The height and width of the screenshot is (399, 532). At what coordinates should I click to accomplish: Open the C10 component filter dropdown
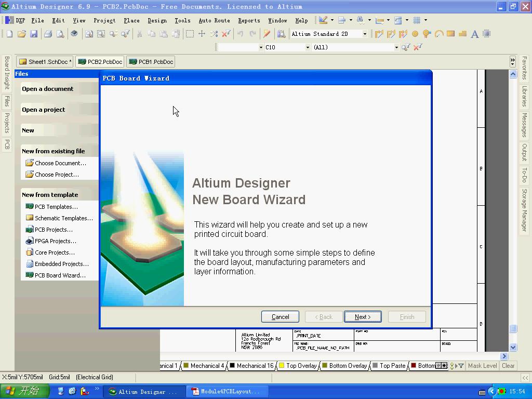click(308, 47)
